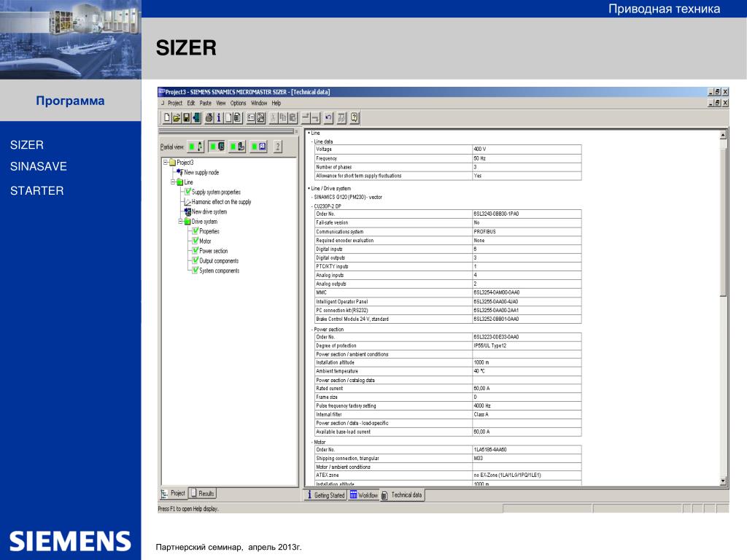Click the blank page toolbar icon
This screenshot has width=747, height=560.
point(228,117)
